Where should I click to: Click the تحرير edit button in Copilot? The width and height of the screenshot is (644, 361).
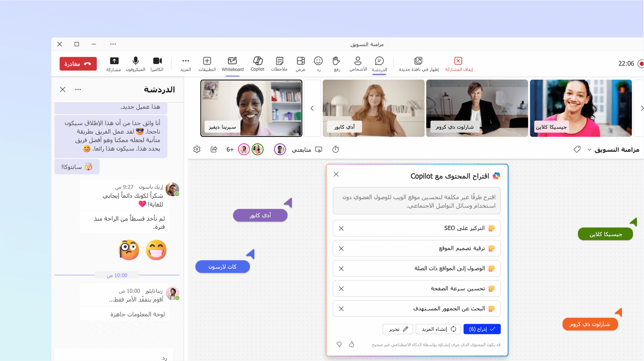pos(397,329)
